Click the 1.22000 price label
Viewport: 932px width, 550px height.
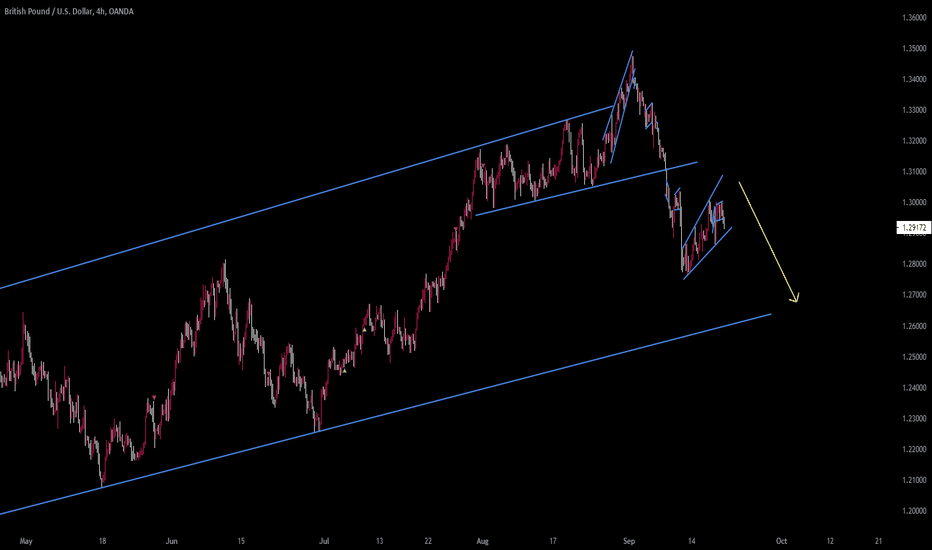pos(914,449)
